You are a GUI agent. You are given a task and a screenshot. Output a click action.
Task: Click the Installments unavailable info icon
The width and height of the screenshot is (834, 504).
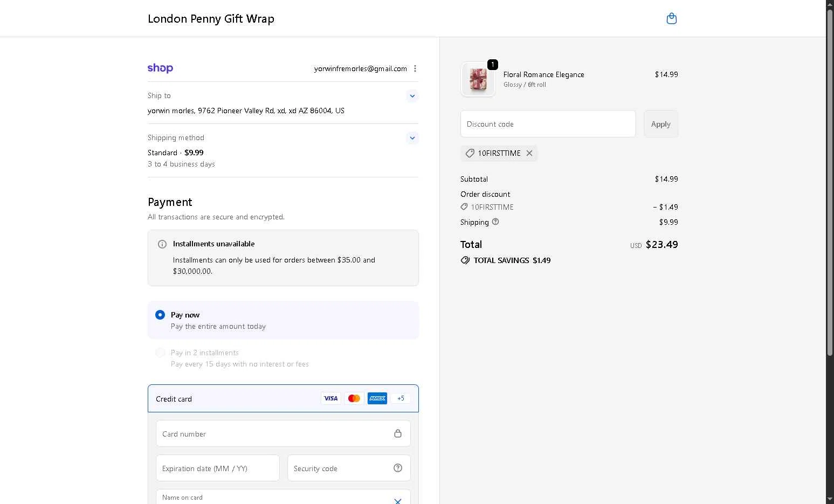tap(162, 244)
